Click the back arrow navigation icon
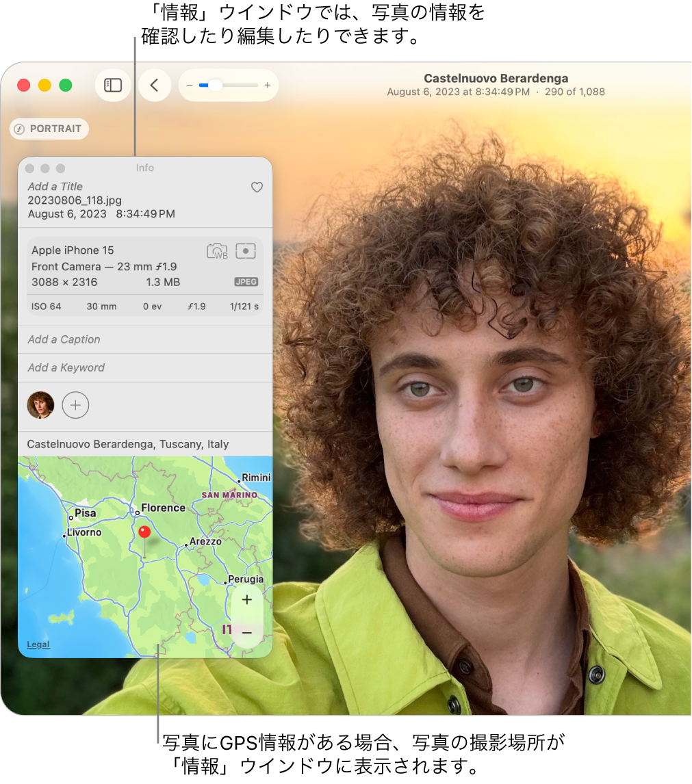Screen dimensions: 692x784 click(x=154, y=85)
